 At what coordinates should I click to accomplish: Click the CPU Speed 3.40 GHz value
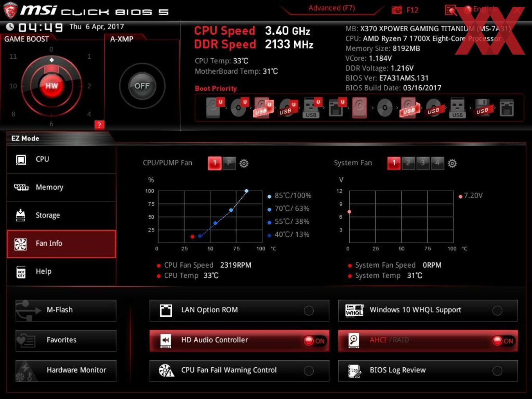click(x=288, y=31)
